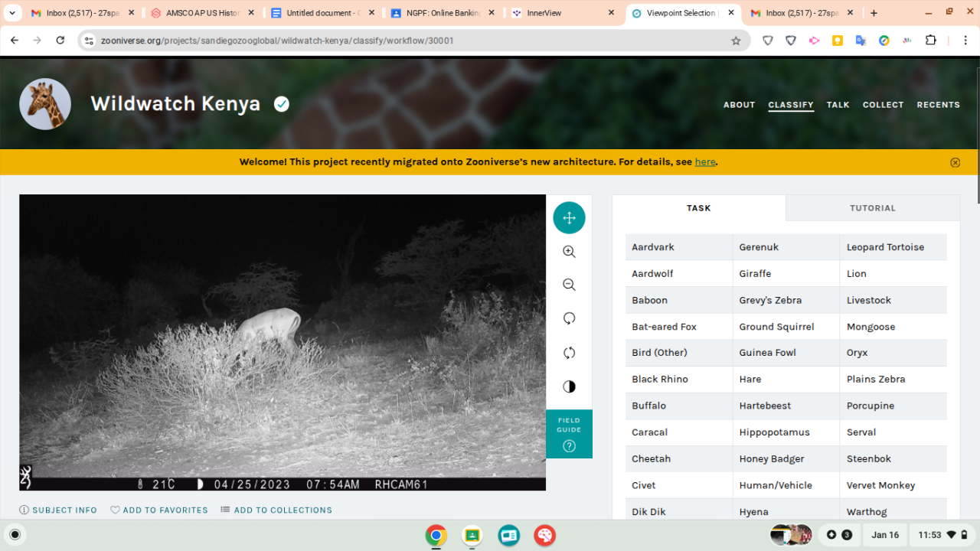The width and height of the screenshot is (980, 551).
Task: Zoom in on the subject image
Action: (x=569, y=252)
